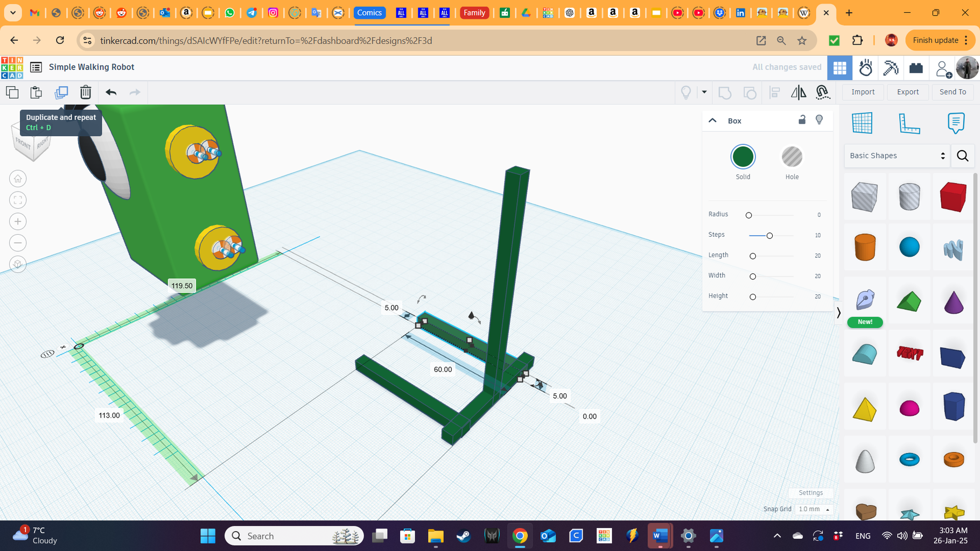Adjust the Width slider handle

coord(753,277)
